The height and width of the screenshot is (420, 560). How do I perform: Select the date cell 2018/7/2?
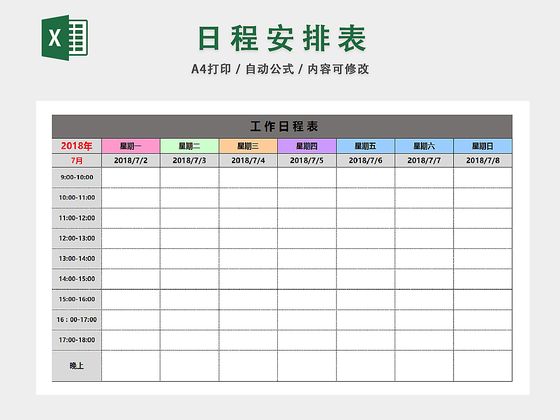point(131,160)
